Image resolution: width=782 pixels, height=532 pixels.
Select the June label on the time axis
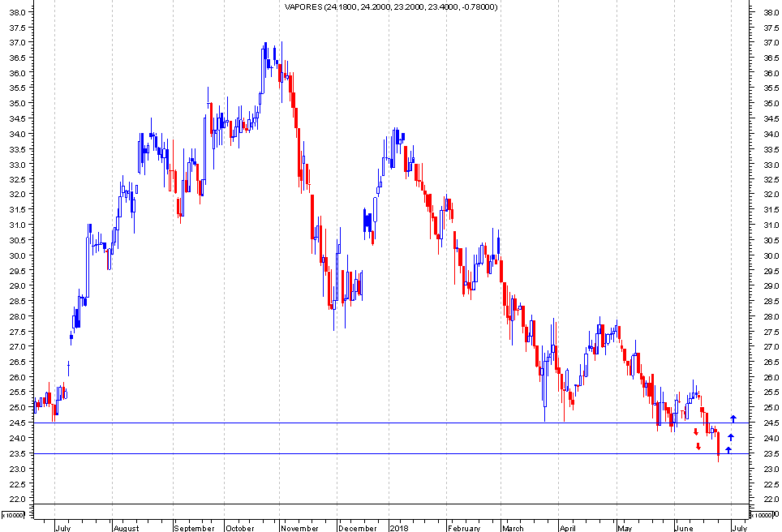684,528
